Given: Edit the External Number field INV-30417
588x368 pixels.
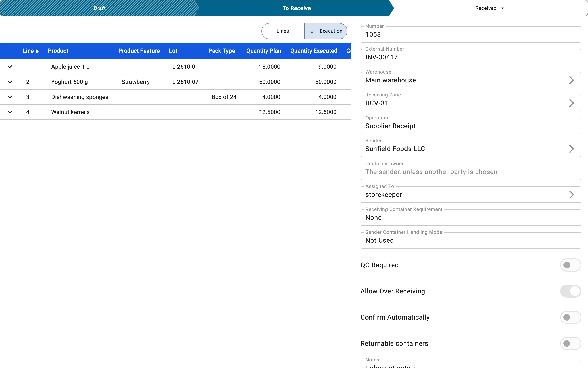Looking at the screenshot, I should pyautogui.click(x=471, y=57).
